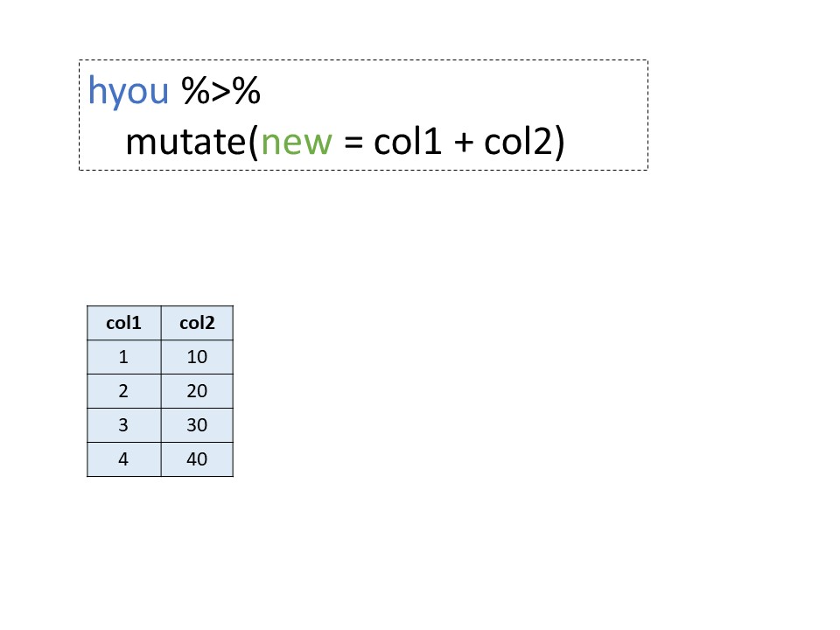Select the table cell with value 30
The height and width of the screenshot is (630, 840).
(197, 425)
